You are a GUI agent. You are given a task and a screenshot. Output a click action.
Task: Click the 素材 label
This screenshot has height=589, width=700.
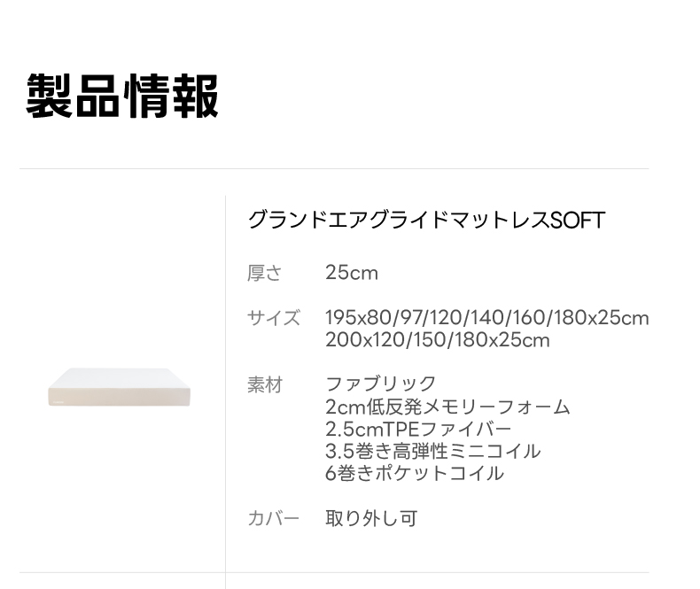point(265,384)
